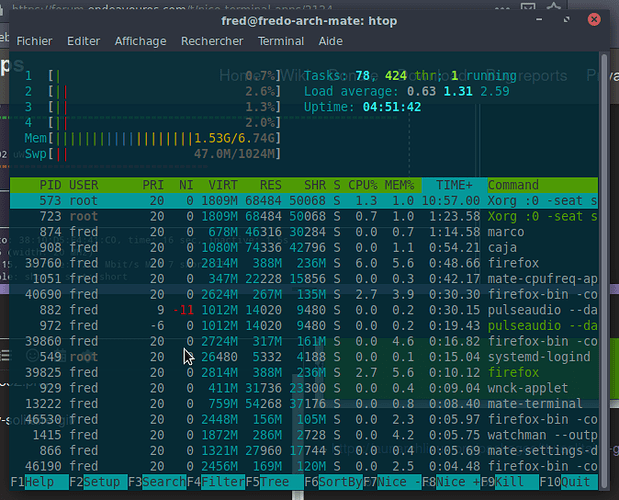The width and height of the screenshot is (619, 500).
Task: Click the Mem usage bar meter
Action: point(153,139)
